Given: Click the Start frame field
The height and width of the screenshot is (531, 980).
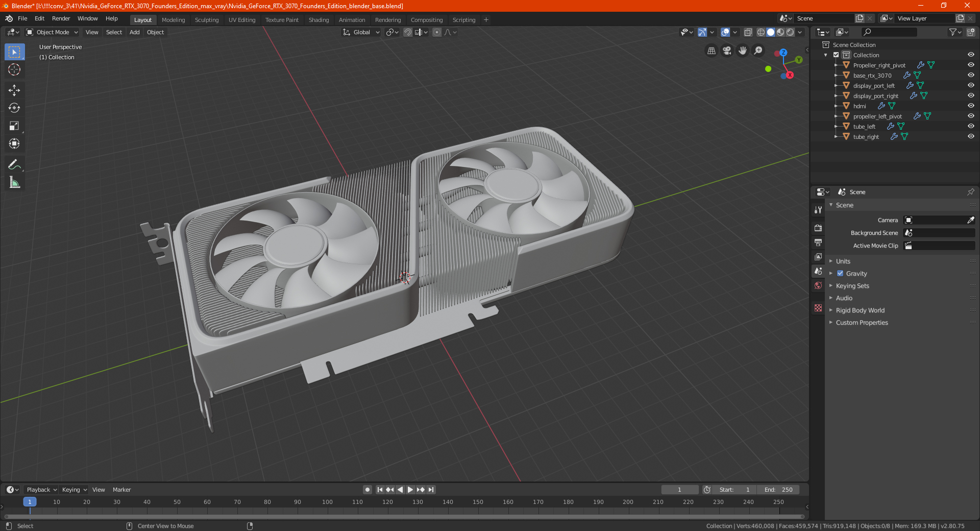Looking at the screenshot, I should point(734,490).
